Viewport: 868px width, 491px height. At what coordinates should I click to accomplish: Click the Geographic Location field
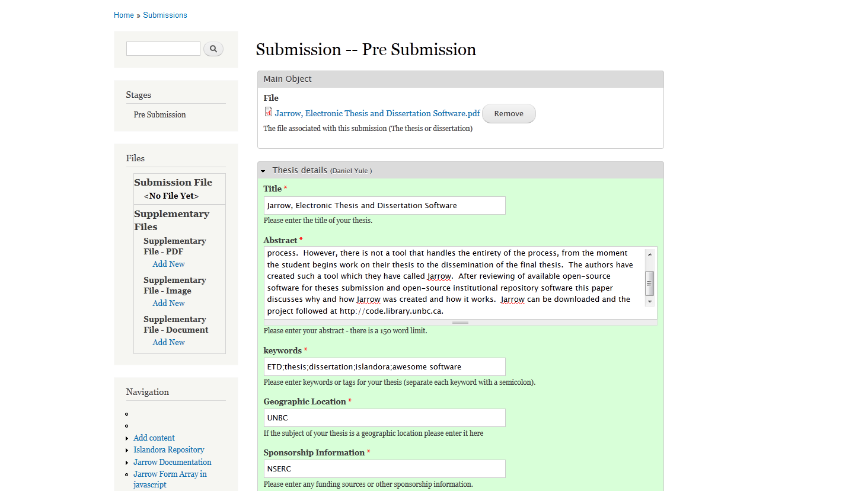[x=384, y=417]
